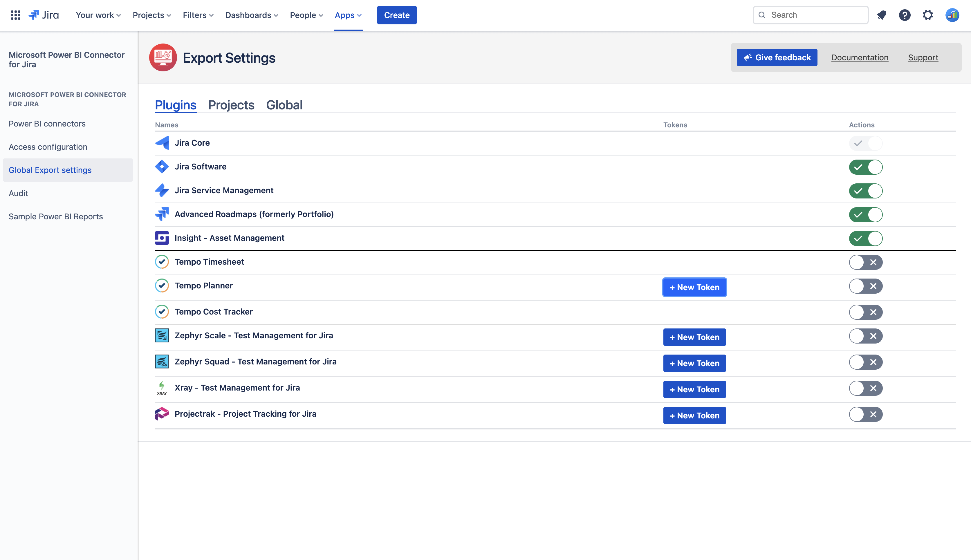Enable the Tempo Timesheet toggle

(x=866, y=263)
